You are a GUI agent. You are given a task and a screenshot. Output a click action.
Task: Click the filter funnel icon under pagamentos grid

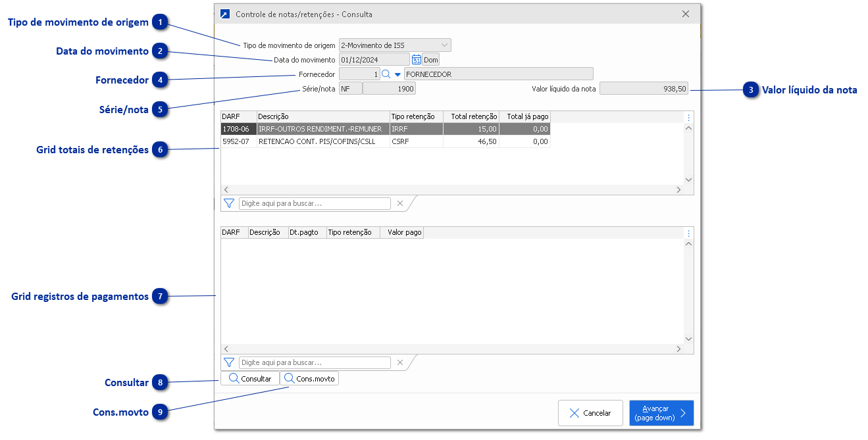(x=229, y=362)
